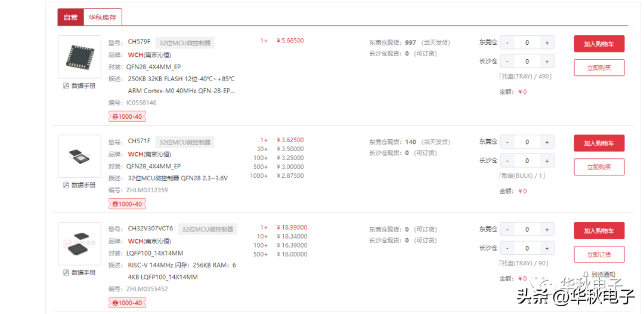Switch to the 华秋库存 tab
644x314 pixels.
(103, 17)
